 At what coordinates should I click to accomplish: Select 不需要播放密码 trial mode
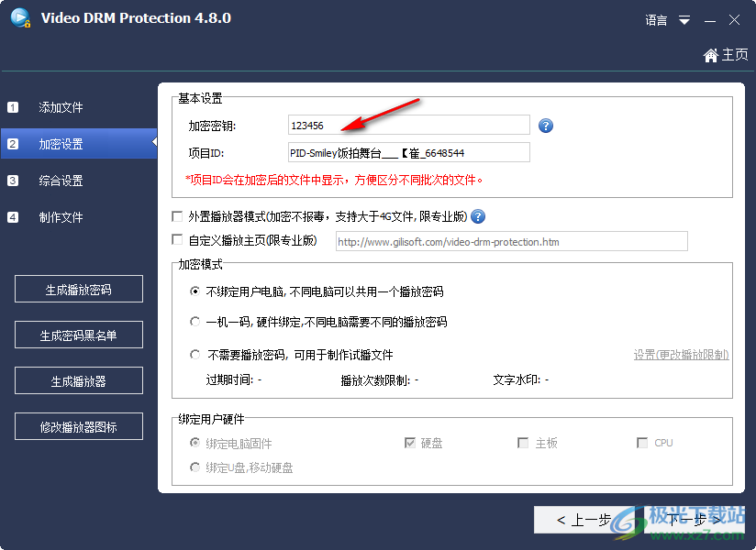(x=195, y=355)
